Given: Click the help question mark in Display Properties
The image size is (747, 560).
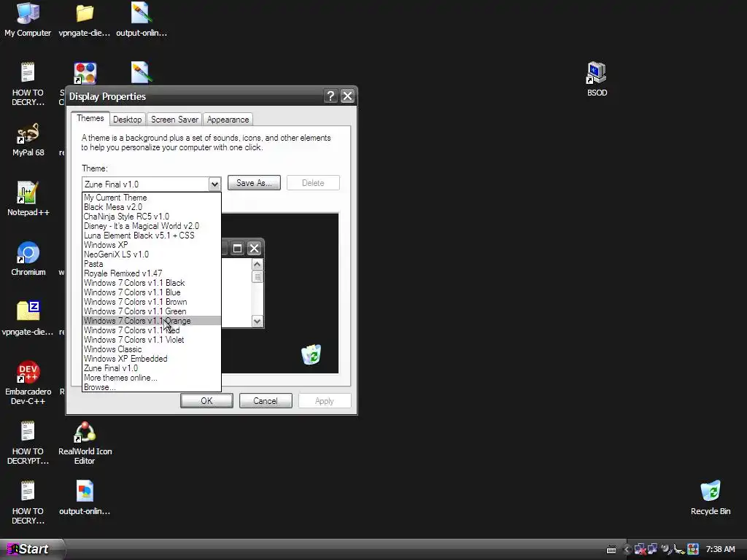Looking at the screenshot, I should point(330,96).
